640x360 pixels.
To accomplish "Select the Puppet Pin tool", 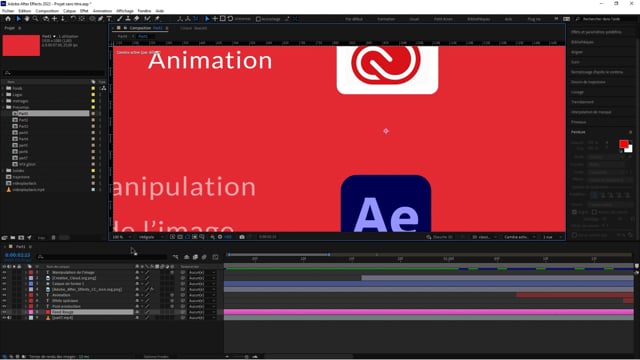I will (x=157, y=19).
